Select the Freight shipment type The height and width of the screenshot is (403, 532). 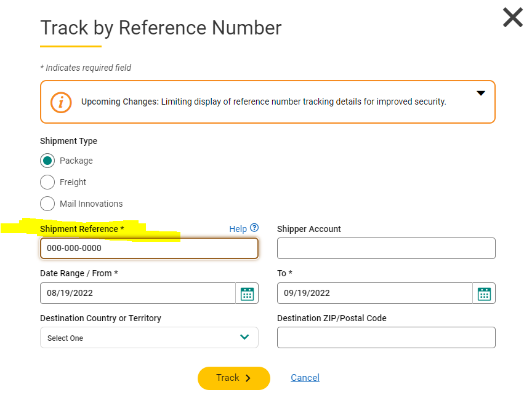click(47, 182)
